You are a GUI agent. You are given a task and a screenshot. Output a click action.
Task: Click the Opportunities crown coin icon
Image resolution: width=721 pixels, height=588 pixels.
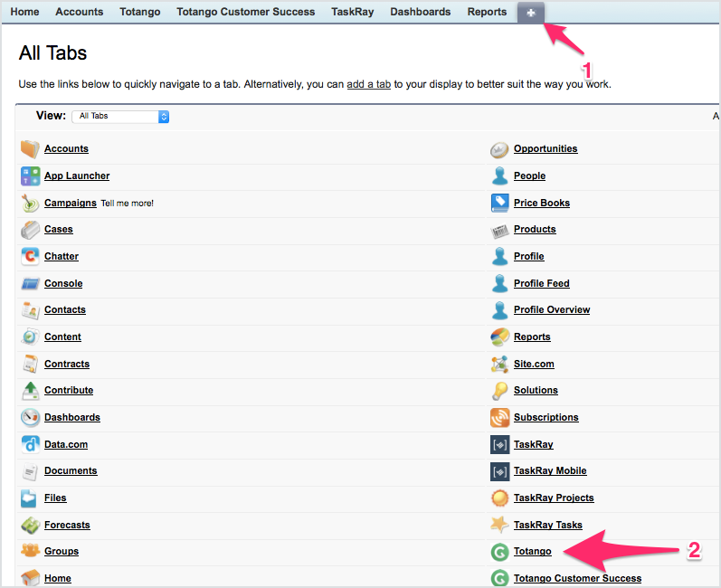(x=499, y=149)
